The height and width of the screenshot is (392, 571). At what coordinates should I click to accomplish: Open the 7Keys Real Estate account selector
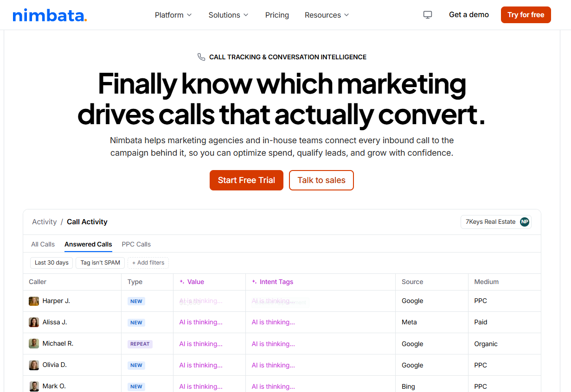coord(496,222)
